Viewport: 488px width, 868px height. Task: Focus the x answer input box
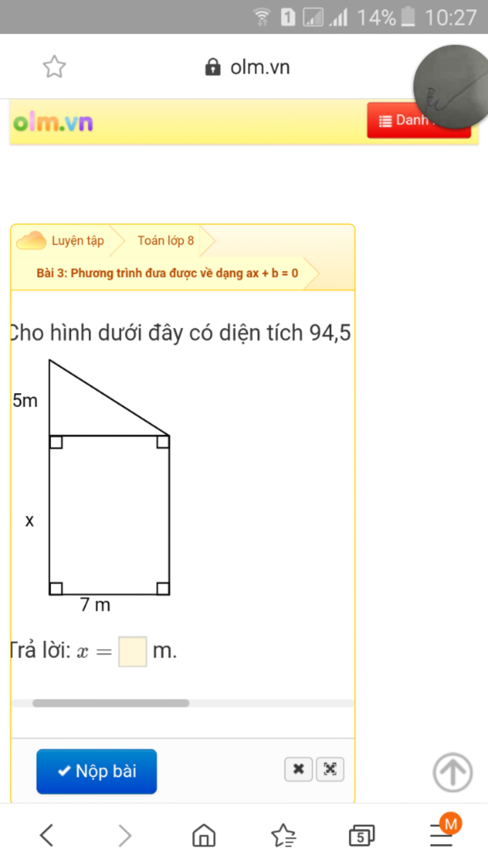click(x=132, y=651)
